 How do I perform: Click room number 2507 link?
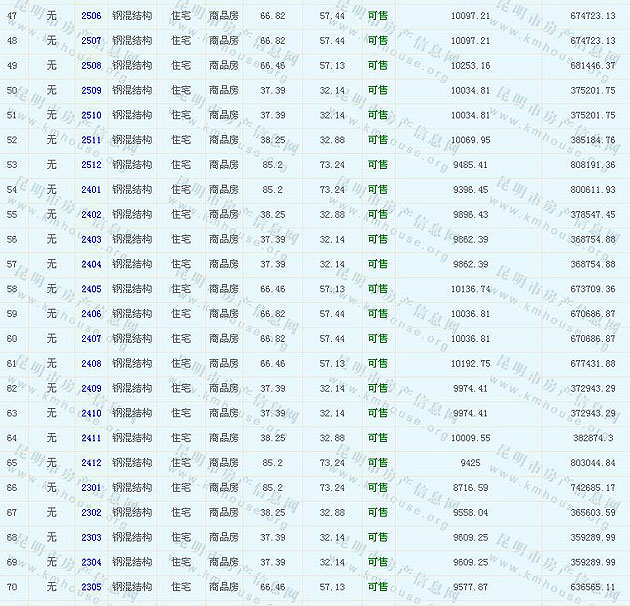point(91,41)
